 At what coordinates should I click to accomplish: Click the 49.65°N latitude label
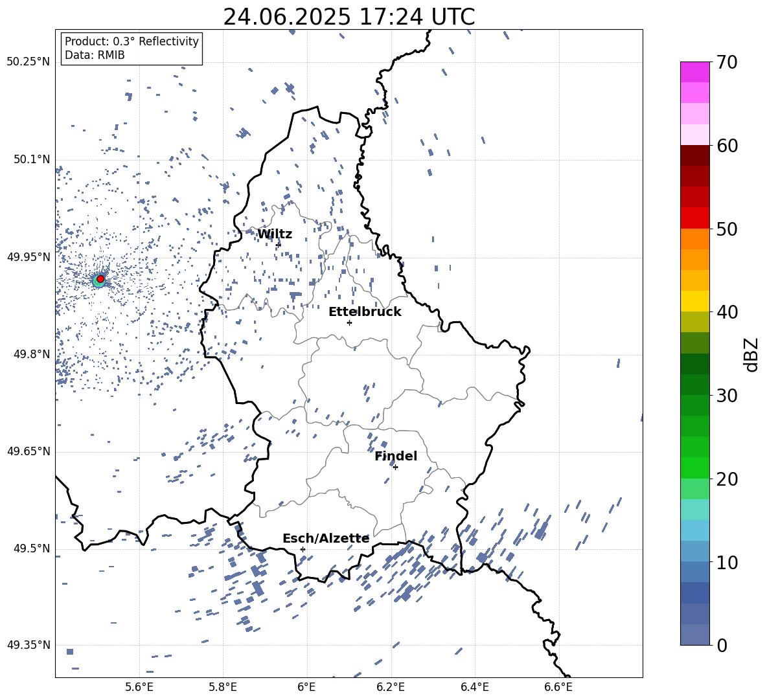(29, 451)
